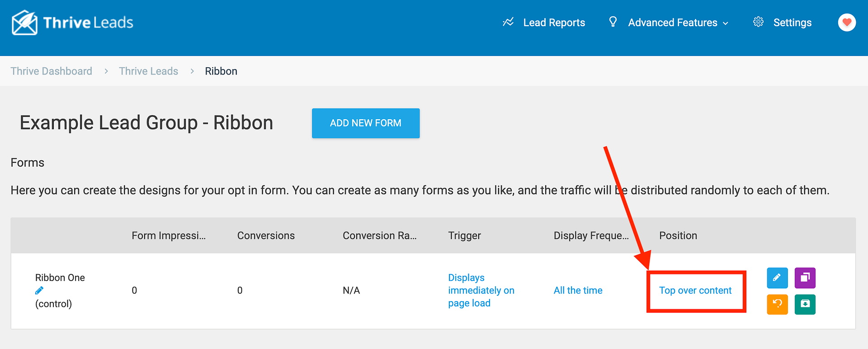Click the Thrive Leads logo icon
The image size is (868, 349).
(x=24, y=23)
